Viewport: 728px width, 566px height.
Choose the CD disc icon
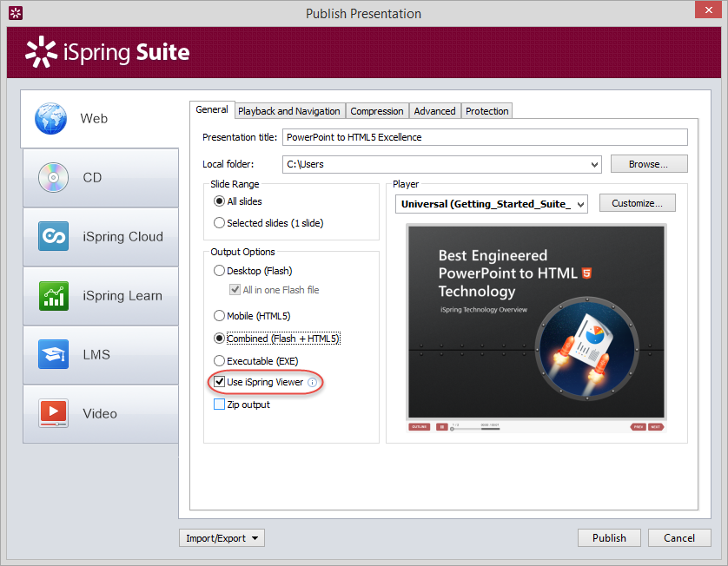pyautogui.click(x=53, y=178)
